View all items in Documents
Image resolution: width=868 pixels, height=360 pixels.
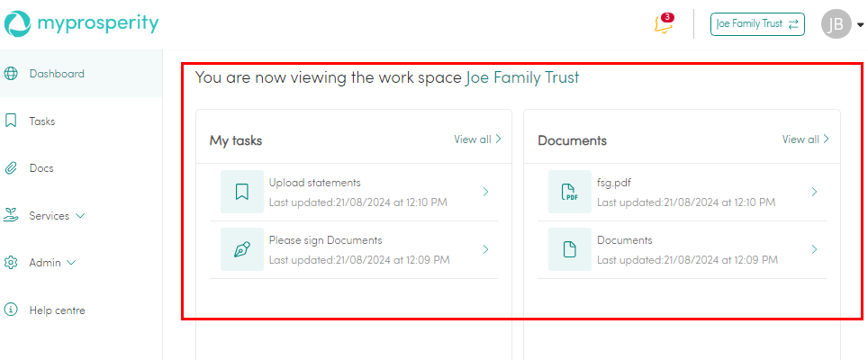pyautogui.click(x=805, y=139)
